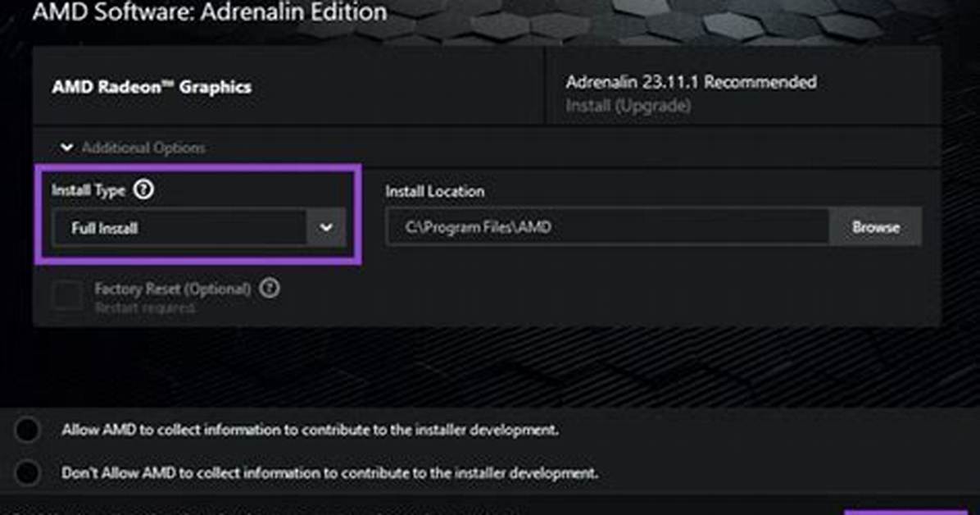Open the Install Type dropdown
This screenshot has width=980, height=515.
[x=199, y=228]
